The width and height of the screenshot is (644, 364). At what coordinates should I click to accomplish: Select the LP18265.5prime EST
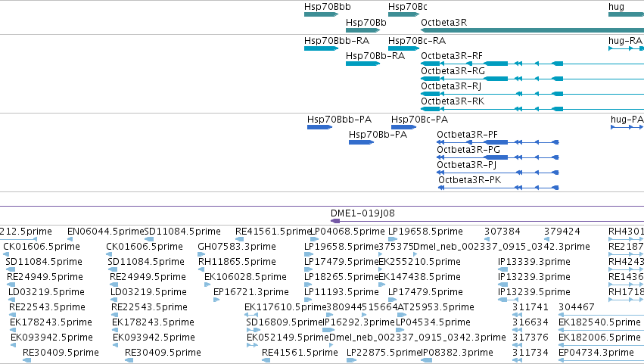tap(341, 277)
